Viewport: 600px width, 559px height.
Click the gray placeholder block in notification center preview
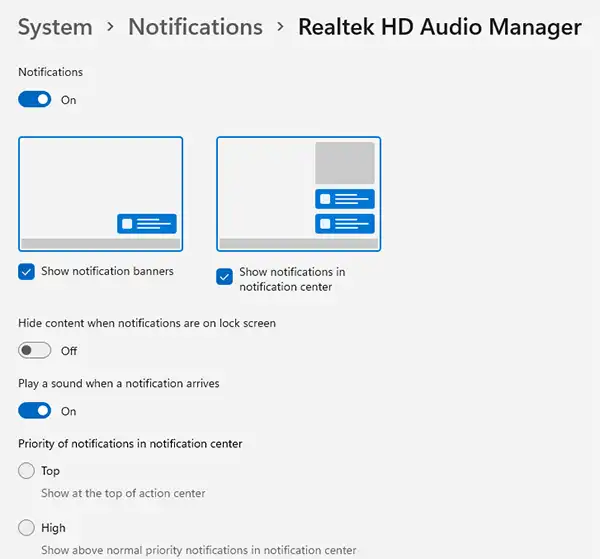(345, 163)
